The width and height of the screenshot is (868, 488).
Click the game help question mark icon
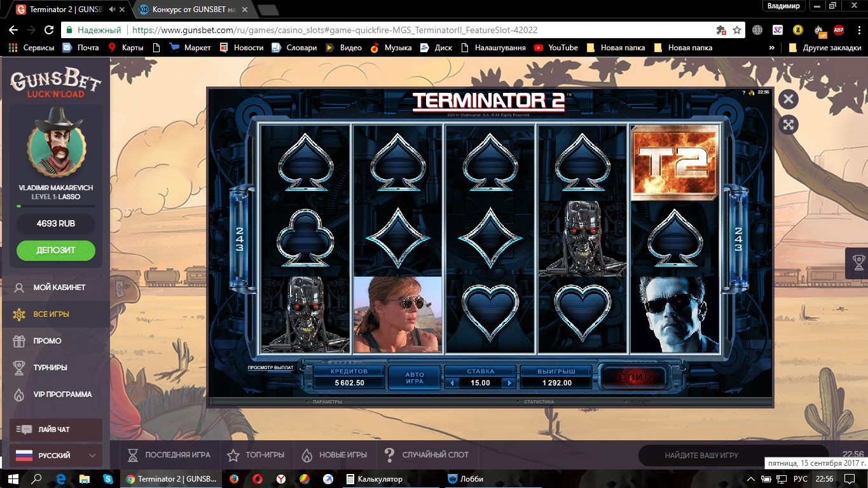coord(743,93)
